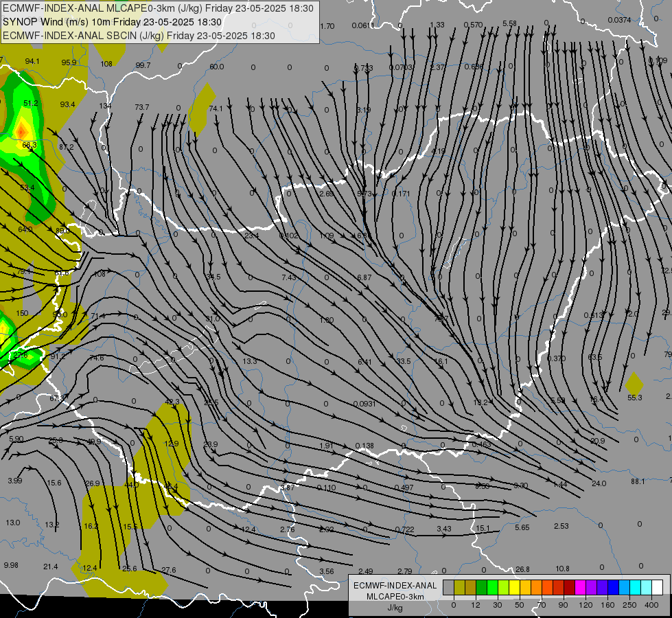Click the map value 74.1
Screen dimensions: 672x618
pyautogui.click(x=216, y=108)
